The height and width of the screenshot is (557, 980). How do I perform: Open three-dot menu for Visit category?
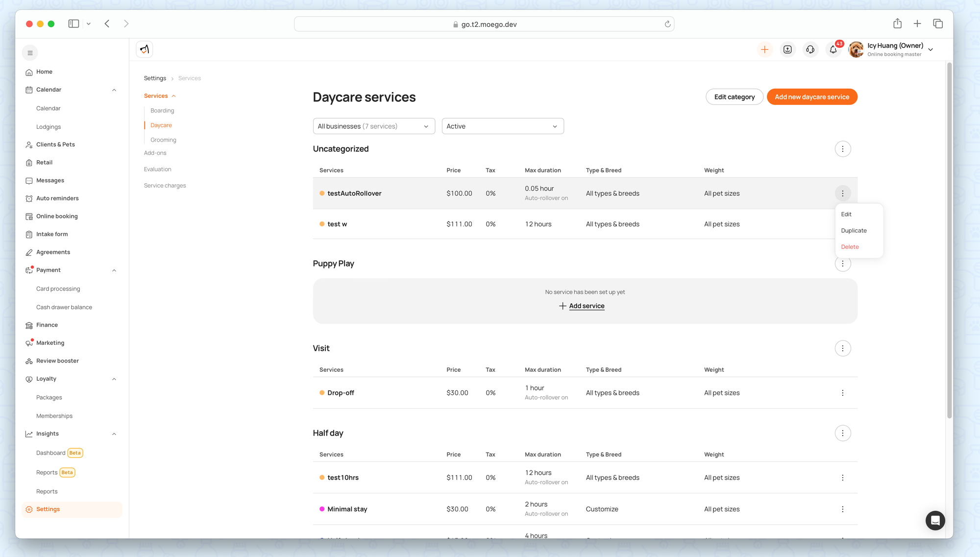(x=842, y=348)
